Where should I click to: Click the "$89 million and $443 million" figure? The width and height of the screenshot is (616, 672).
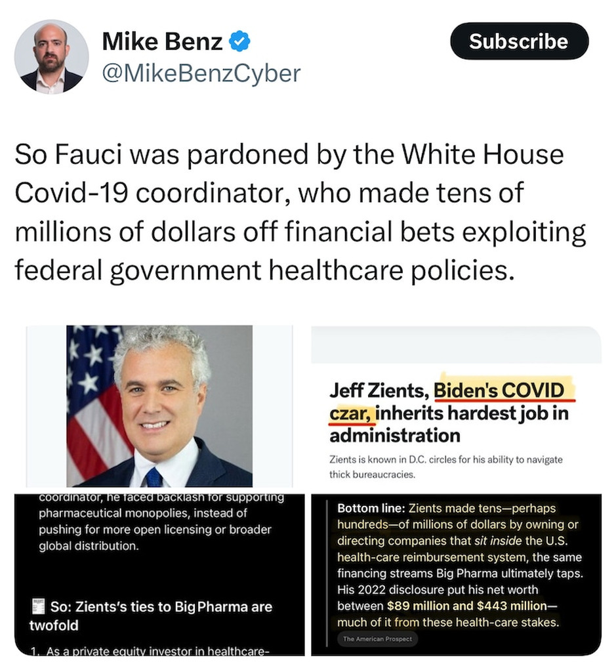[466, 605]
